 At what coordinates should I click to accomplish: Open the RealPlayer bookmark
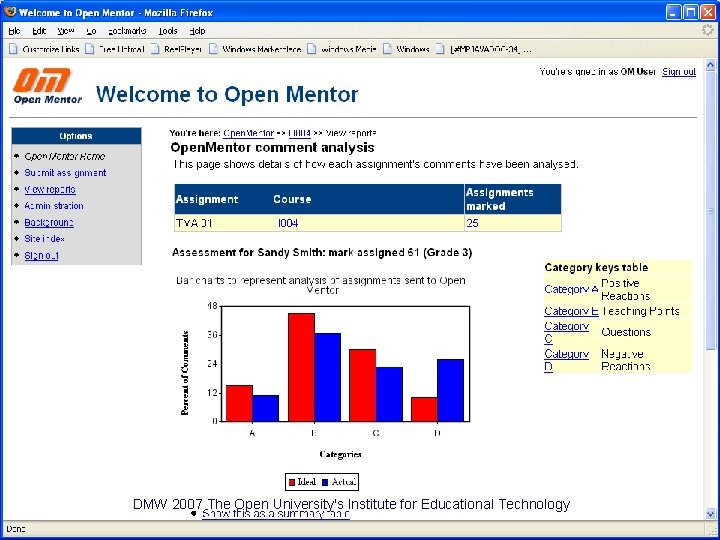point(176,49)
